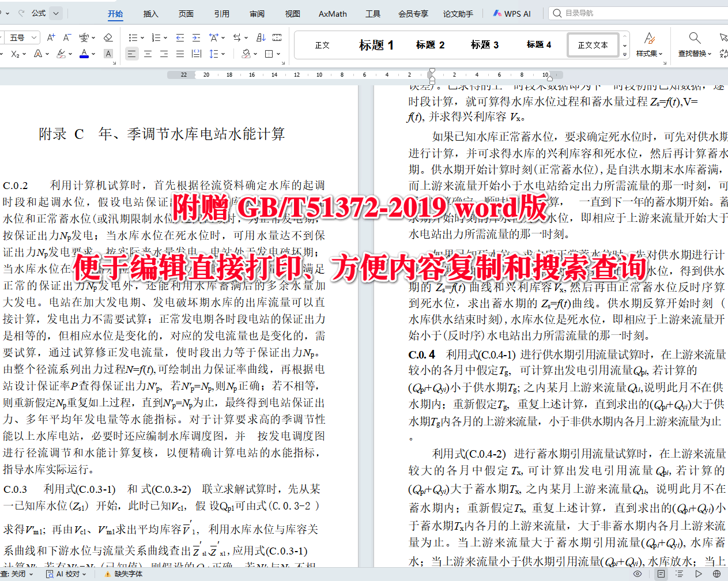Apply 标题 4 style
The height and width of the screenshot is (581, 728).
538,45
